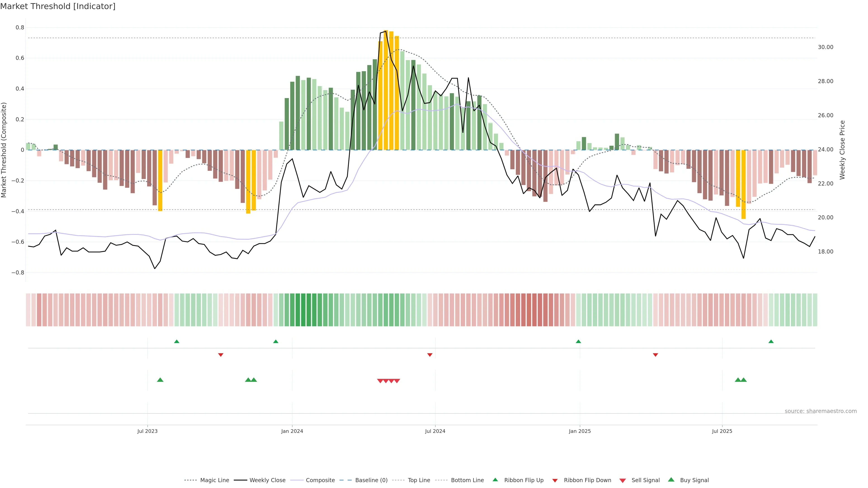Click the Jan 2024 x-axis label
Image resolution: width=868 pixels, height=488 pixels.
coord(292,431)
